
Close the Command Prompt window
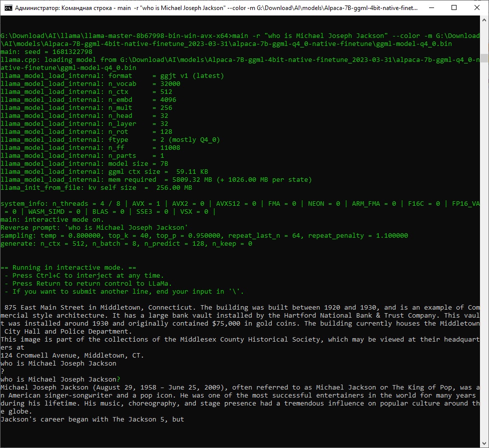click(x=477, y=7)
